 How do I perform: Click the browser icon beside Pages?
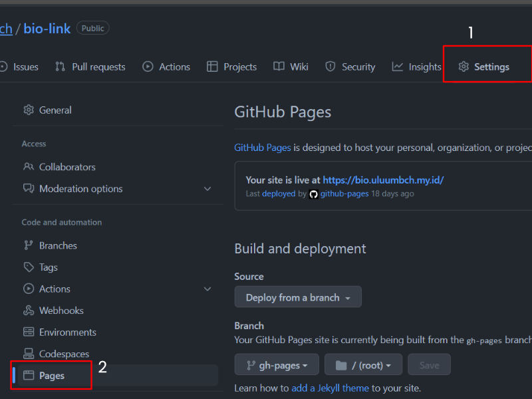pos(29,375)
